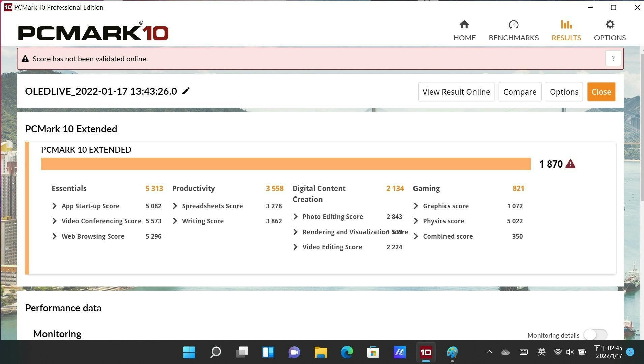This screenshot has width=644, height=364.
Task: Click muted volume tray icon
Action: (570, 352)
